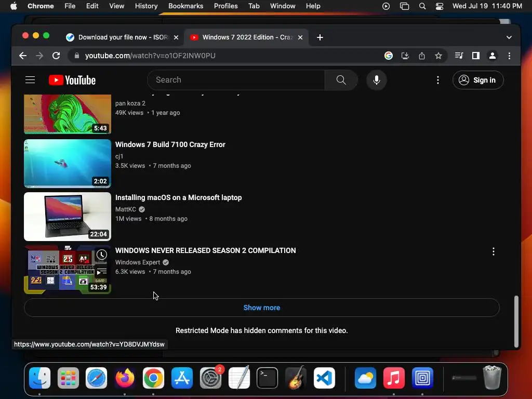Screen dimensions: 532x399
Task: Go forward with the browser forward arrow
Action: coord(39,56)
